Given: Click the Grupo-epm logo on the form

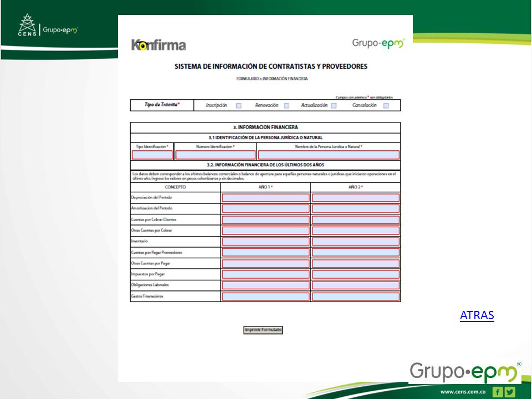Looking at the screenshot, I should [x=378, y=43].
